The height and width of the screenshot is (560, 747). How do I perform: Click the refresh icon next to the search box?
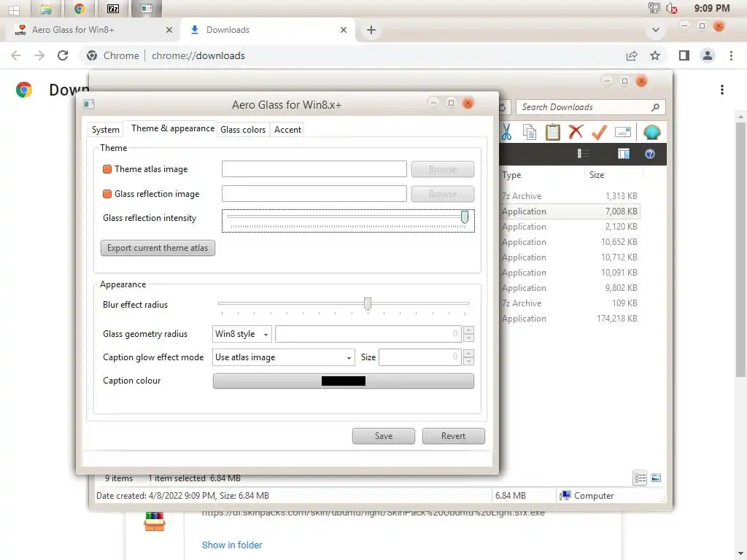pos(503,107)
